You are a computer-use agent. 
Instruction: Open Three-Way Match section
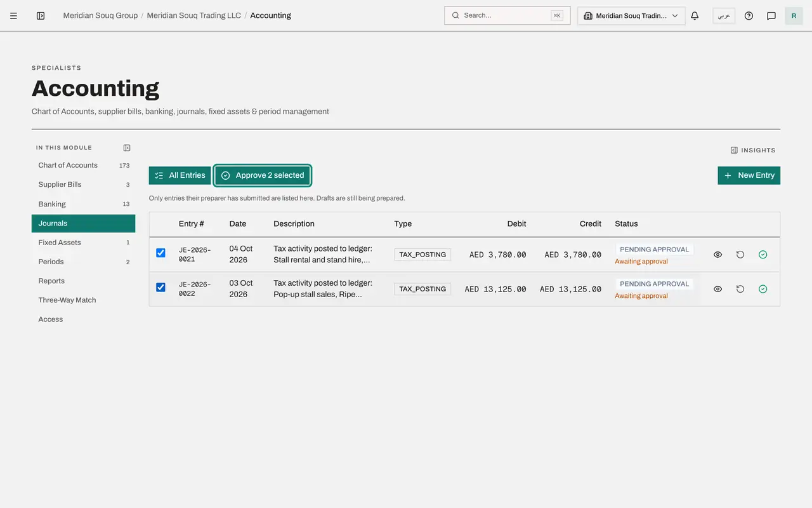[83, 300]
